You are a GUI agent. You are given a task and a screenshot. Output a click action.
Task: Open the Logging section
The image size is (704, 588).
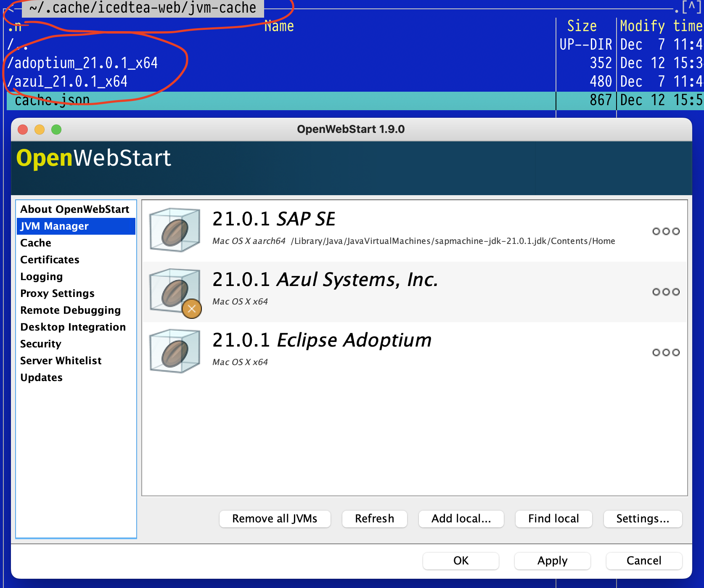76,277
